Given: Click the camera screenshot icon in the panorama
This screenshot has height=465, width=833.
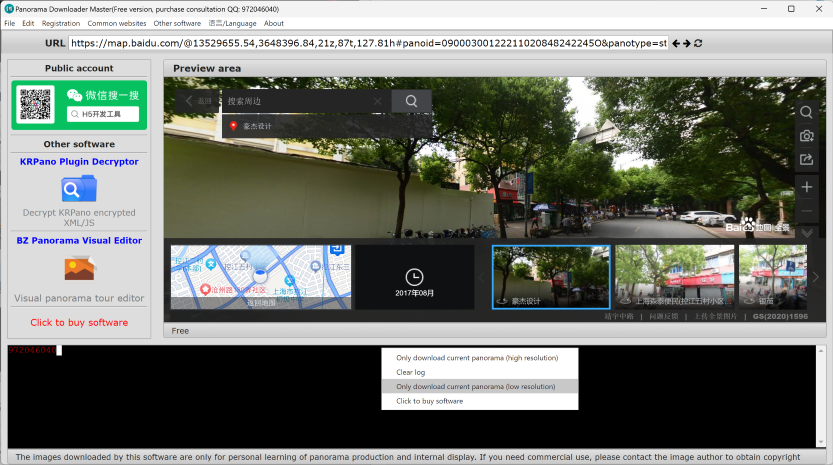Looking at the screenshot, I should point(806,136).
